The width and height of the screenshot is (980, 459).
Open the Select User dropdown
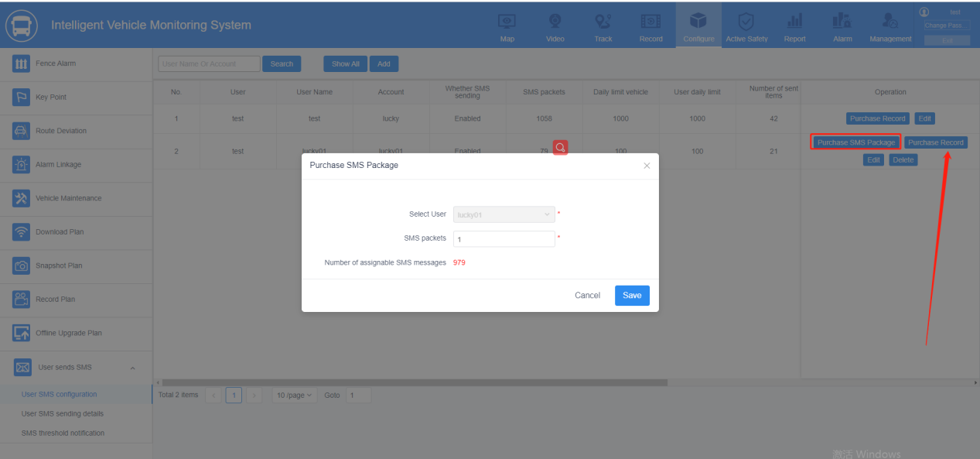504,214
